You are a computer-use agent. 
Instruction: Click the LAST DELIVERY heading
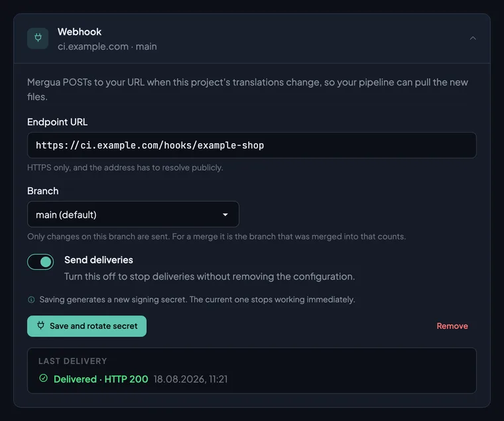pyautogui.click(x=73, y=361)
